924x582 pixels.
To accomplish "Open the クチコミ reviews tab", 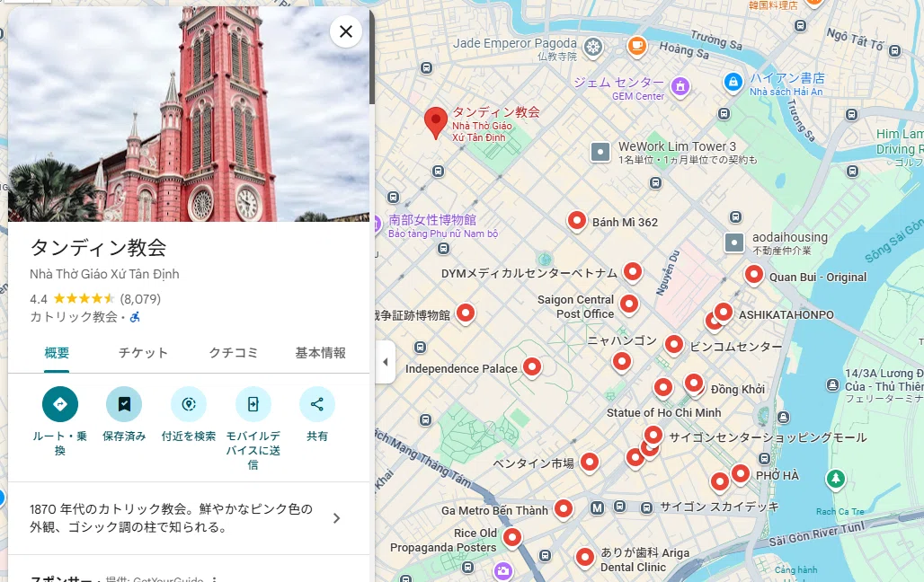I will (234, 353).
